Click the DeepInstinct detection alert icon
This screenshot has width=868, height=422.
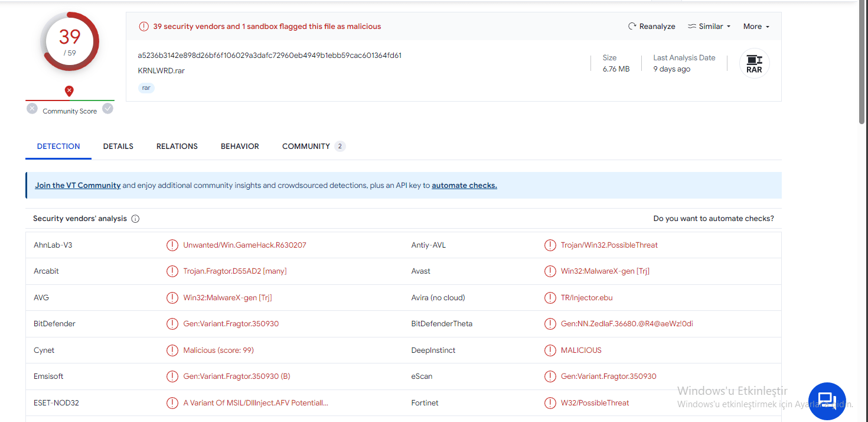click(550, 350)
